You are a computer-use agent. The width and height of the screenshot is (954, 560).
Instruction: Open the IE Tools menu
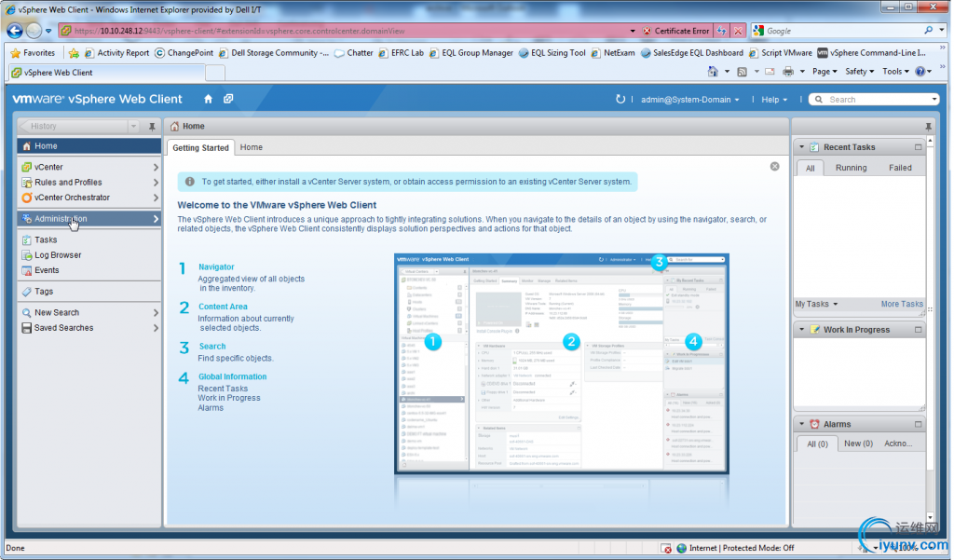[x=895, y=72]
